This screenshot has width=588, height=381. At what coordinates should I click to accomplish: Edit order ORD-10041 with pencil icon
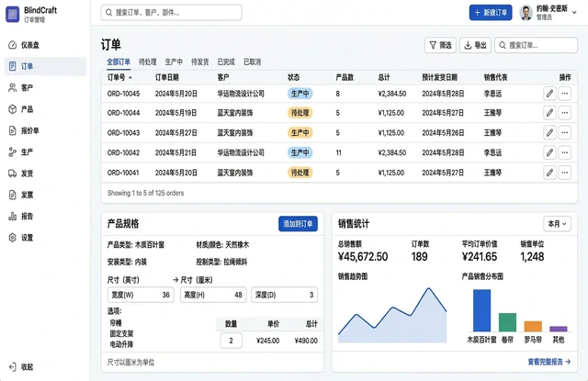[x=549, y=173]
